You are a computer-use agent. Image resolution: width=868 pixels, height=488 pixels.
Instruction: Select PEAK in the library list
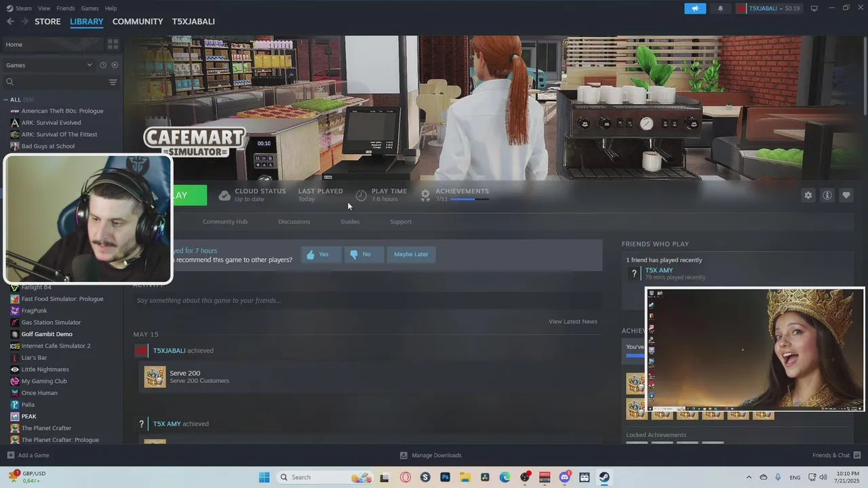[x=28, y=416]
